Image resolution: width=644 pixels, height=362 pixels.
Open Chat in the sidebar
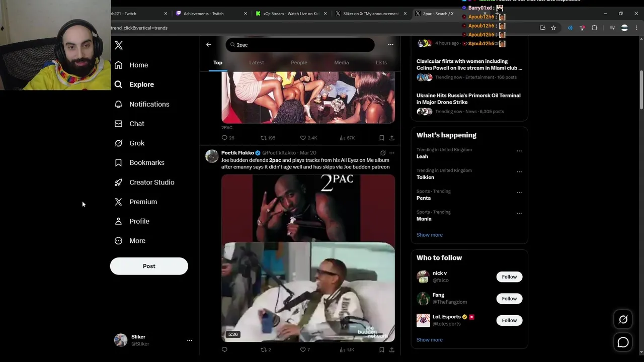129,124
